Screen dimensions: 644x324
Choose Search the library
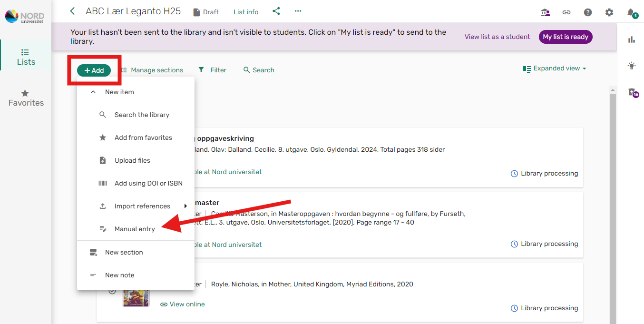[136, 115]
